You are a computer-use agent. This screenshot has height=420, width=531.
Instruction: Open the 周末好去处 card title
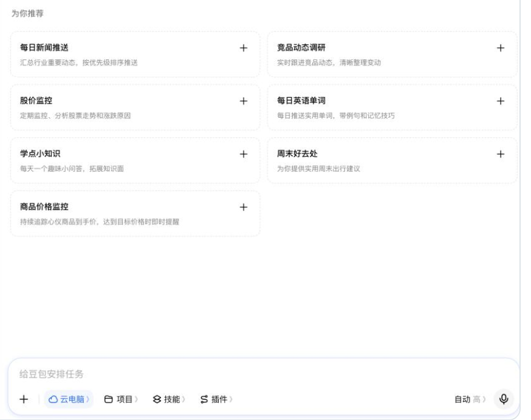coord(297,154)
